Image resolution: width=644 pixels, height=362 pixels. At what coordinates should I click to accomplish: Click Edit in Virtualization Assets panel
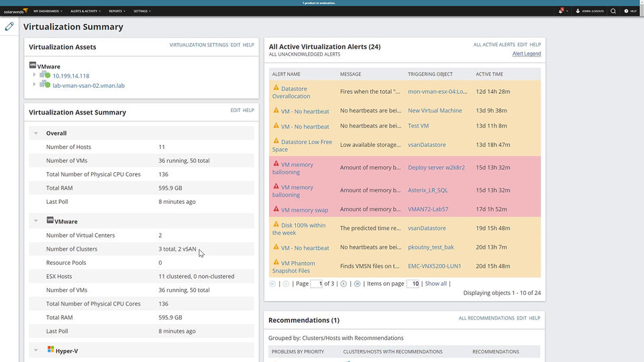pos(235,45)
